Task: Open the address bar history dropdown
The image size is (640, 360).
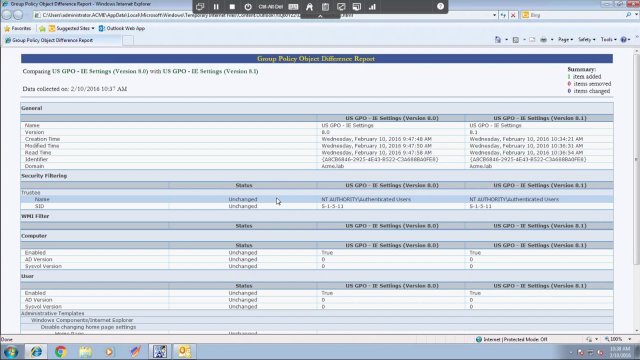Action: [x=494, y=15]
